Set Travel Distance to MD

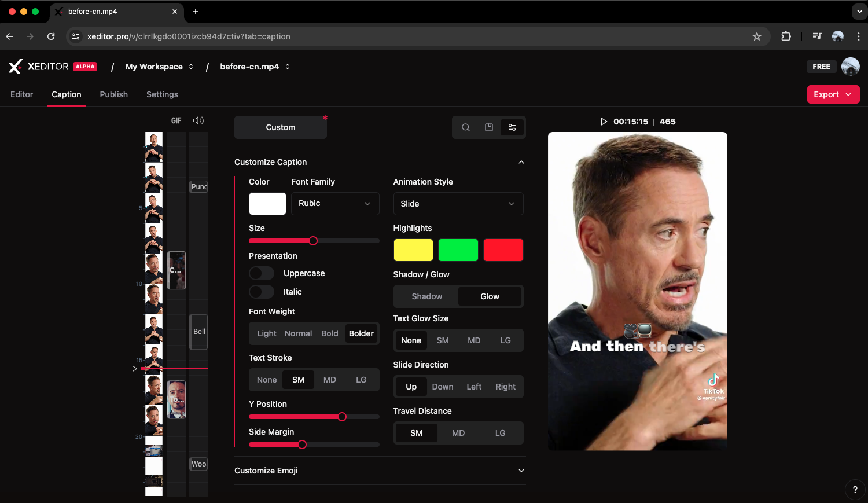458,433
